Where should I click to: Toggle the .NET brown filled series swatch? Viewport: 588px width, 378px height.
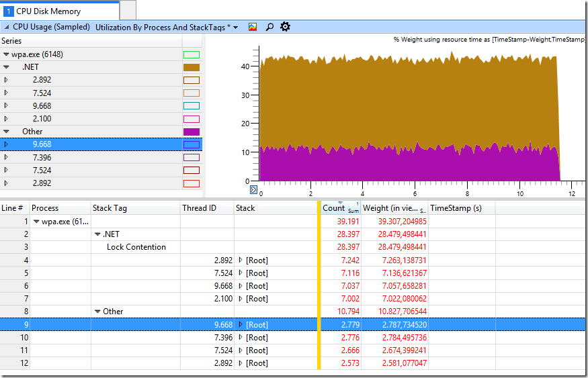pos(192,67)
